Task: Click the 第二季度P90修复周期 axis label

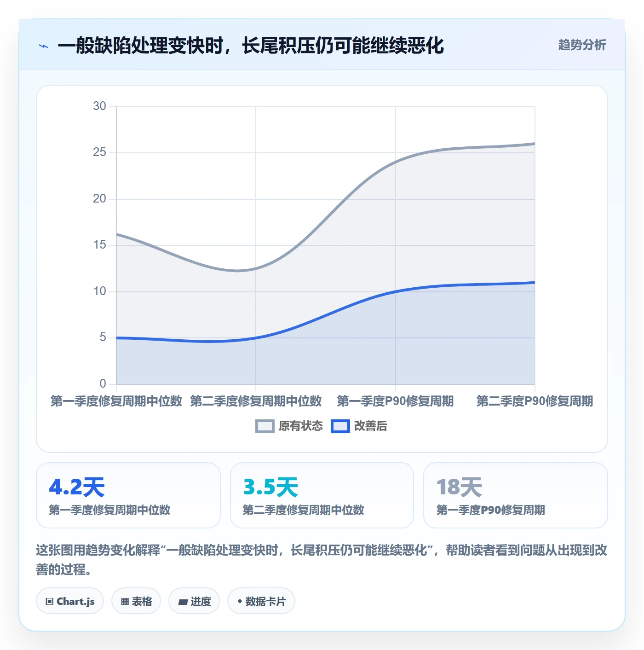Action: 535,401
